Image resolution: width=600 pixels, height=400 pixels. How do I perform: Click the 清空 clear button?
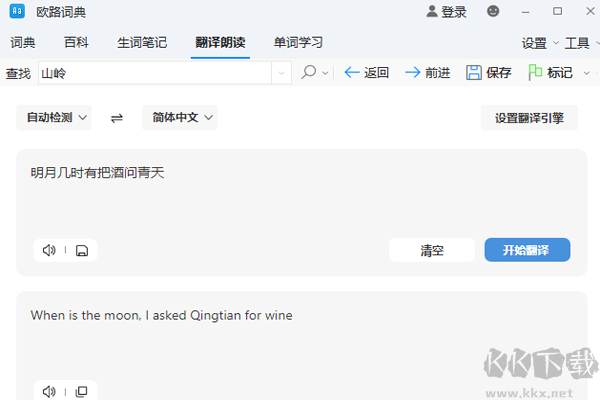tap(432, 250)
